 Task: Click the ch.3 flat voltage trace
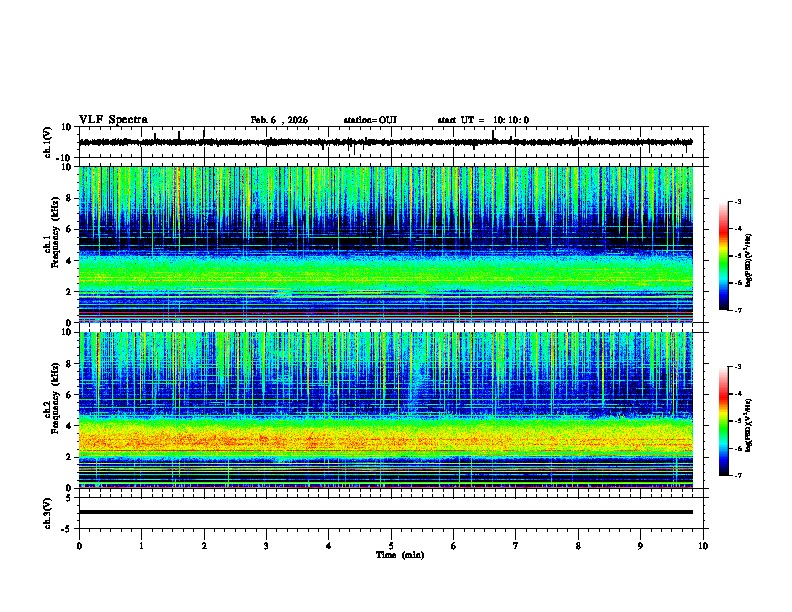(385, 512)
